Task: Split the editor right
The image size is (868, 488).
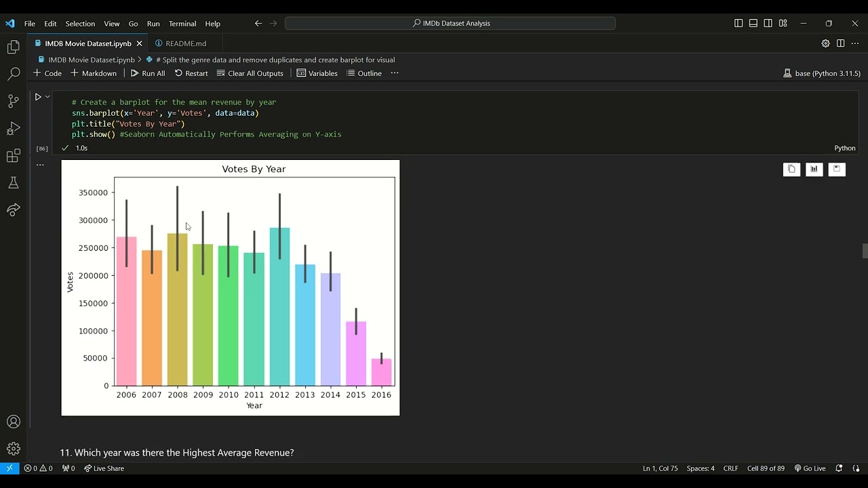Action: tap(840, 43)
